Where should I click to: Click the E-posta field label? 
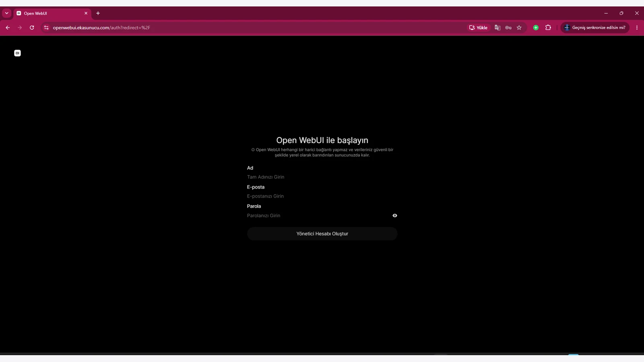click(x=256, y=187)
